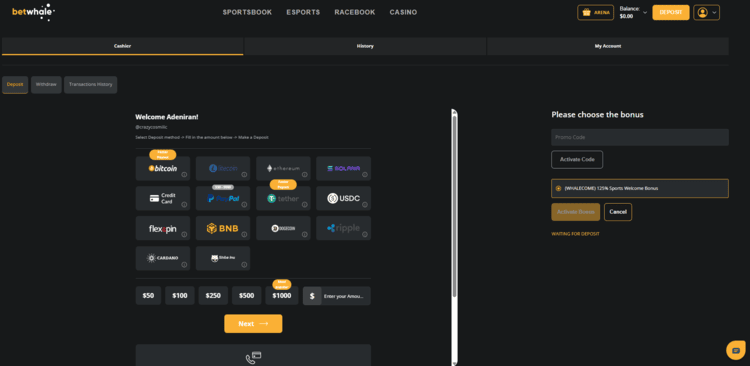
Task: Select the Tether deposit method
Action: click(x=283, y=199)
